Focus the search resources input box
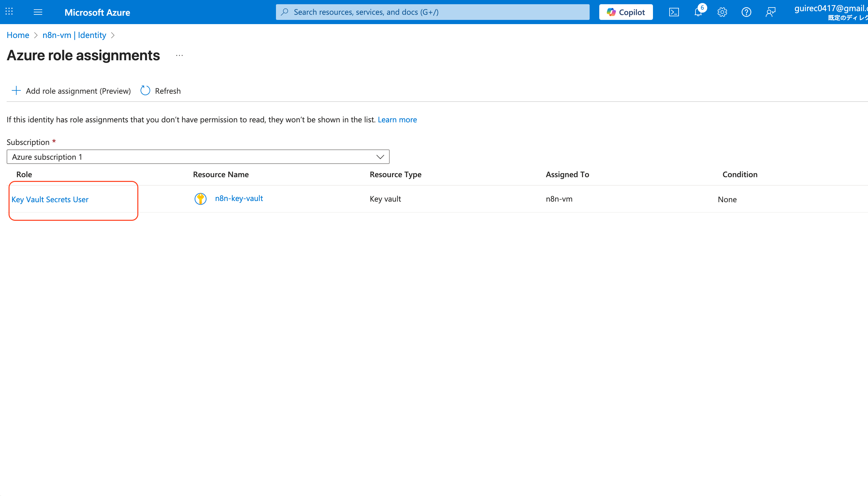Screen dimensions: 868x496 [x=432, y=12]
